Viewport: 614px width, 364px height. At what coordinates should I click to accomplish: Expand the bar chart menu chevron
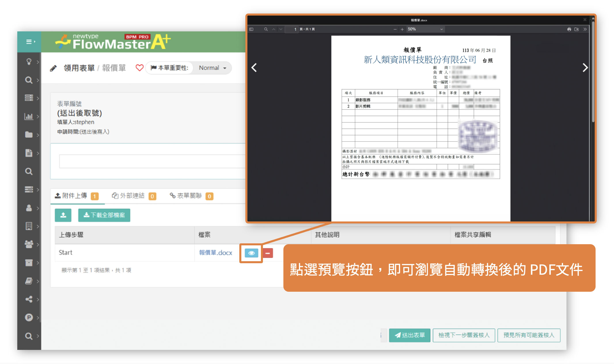(38, 116)
